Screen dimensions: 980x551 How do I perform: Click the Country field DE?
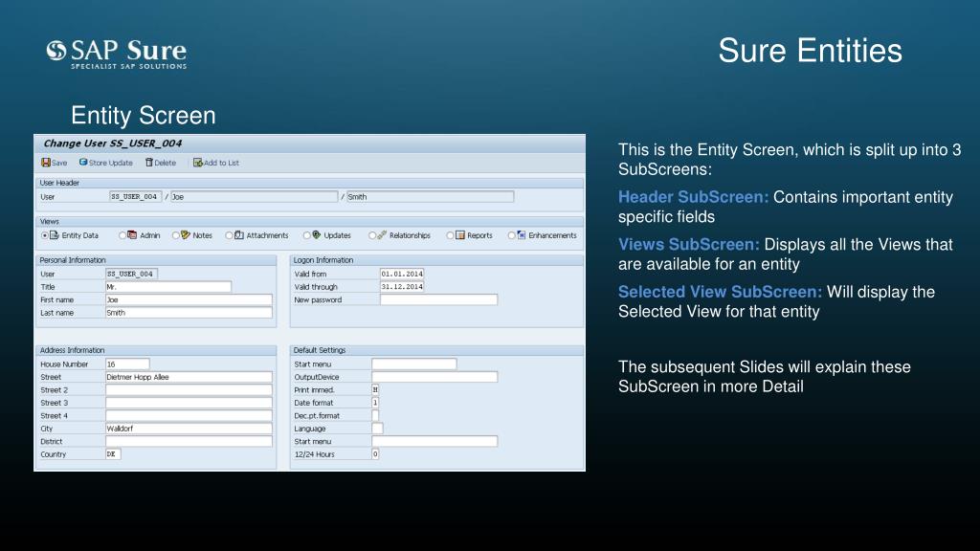coord(113,454)
